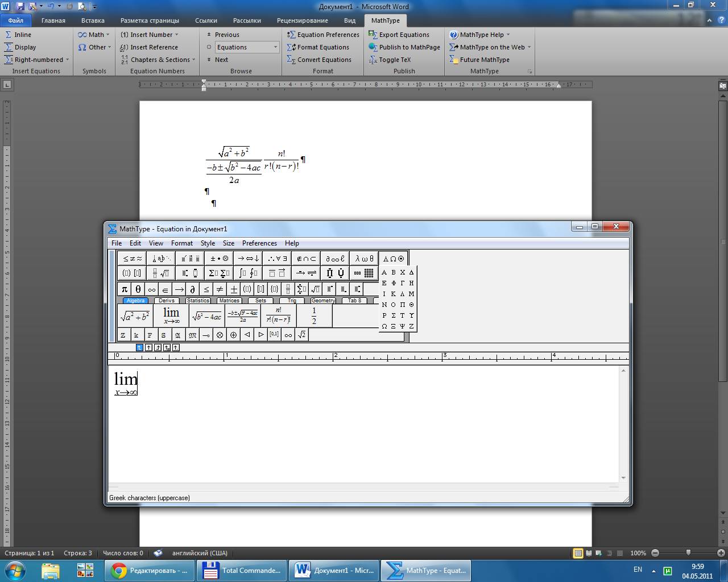Insert not-equal sign from small bar
Screen dimensions: 728x582
[x=220, y=289]
